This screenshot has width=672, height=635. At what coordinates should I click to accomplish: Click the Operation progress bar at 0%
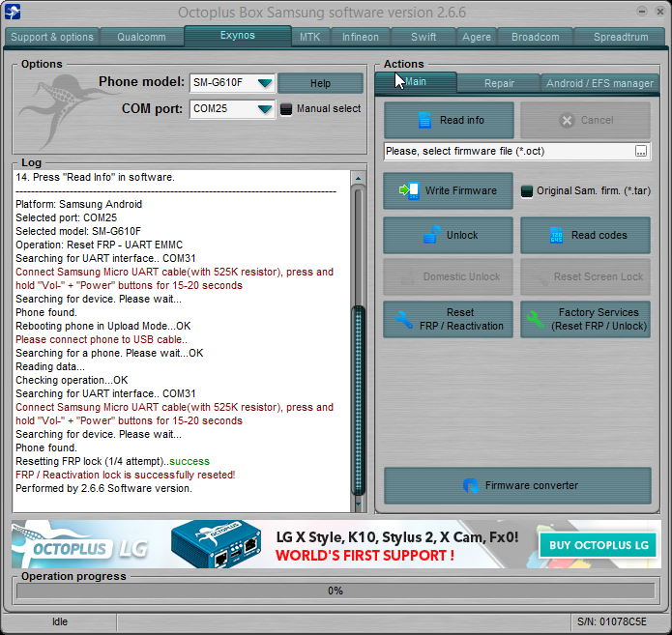pyautogui.click(x=336, y=591)
